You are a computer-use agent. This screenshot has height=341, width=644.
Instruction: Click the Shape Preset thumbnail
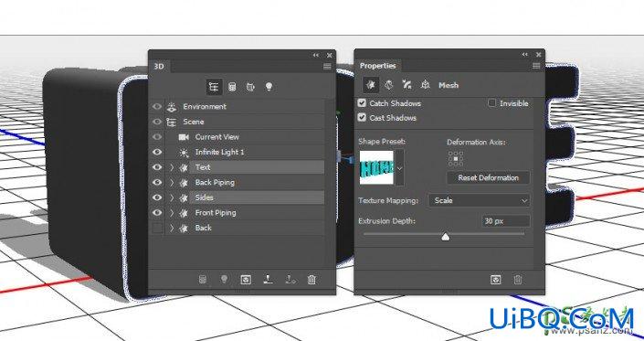point(376,167)
